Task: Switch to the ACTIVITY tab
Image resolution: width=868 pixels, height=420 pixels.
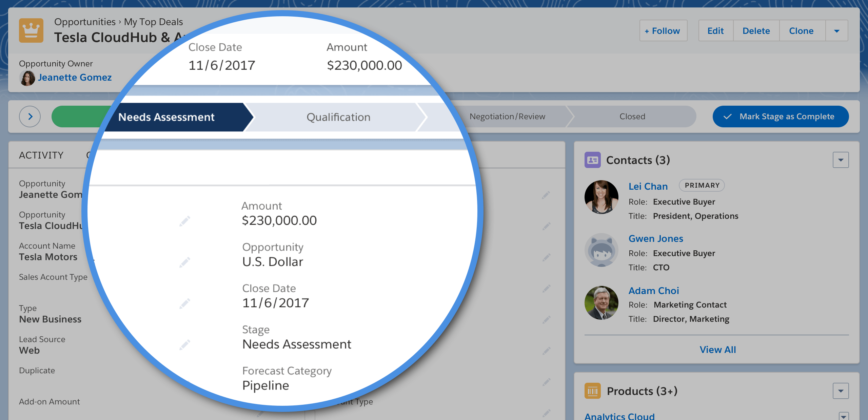Action: (41, 155)
